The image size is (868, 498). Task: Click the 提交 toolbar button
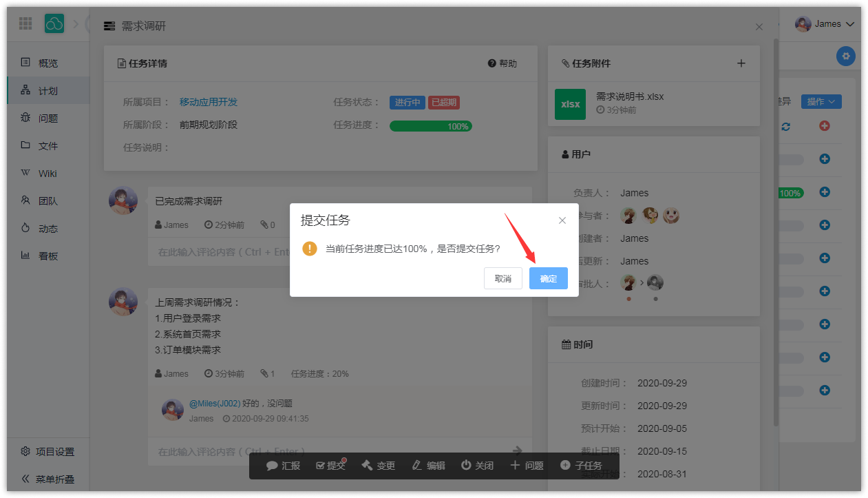pyautogui.click(x=331, y=466)
